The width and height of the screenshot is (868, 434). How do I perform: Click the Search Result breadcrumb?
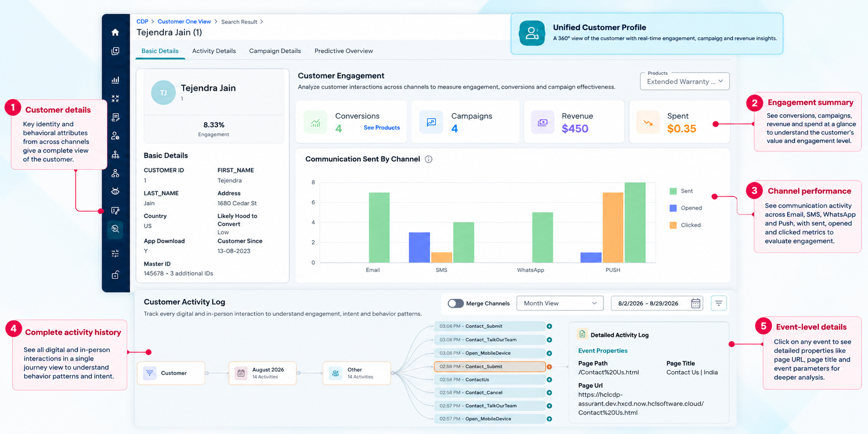click(x=239, y=22)
